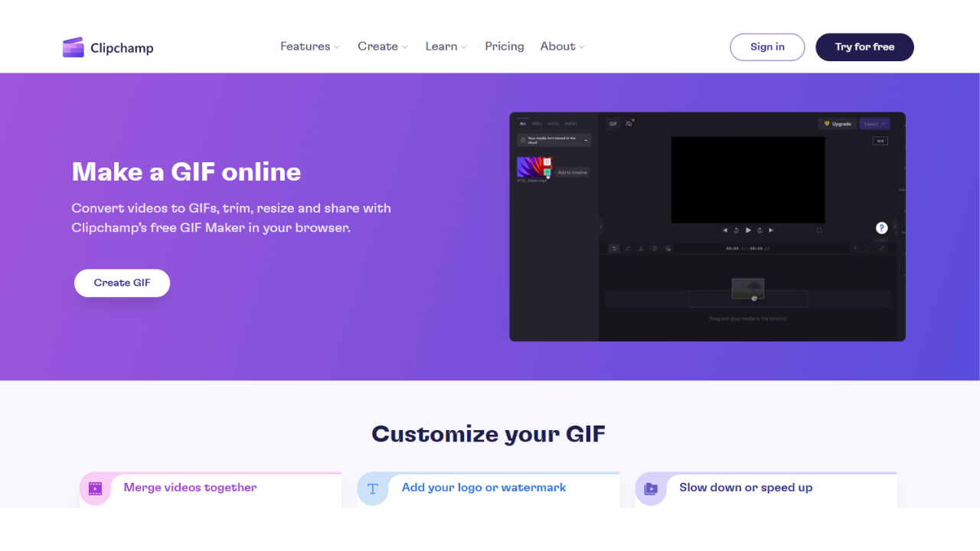Click the duplicate icon in the editor timeline toolbar
Image resolution: width=980 pixels, height=551 pixels.
(668, 248)
